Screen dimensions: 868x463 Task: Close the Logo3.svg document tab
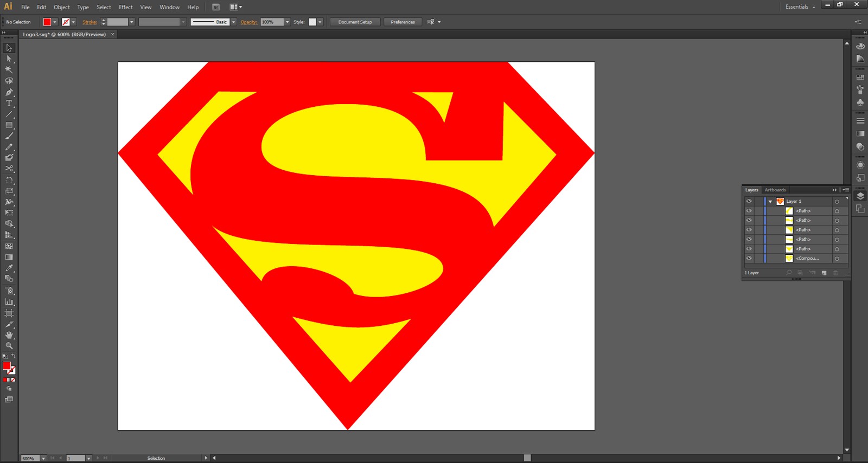[x=113, y=34]
